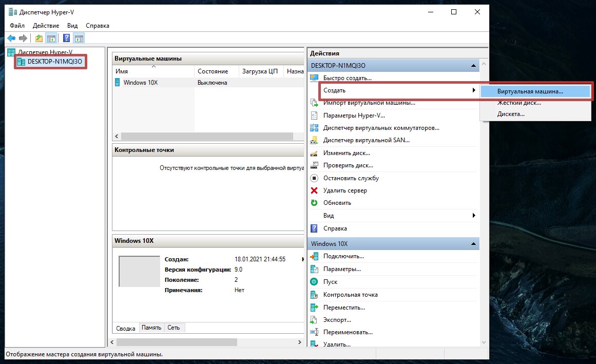Click the Back arrow toolbar icon
The image size is (596, 364).
(x=11, y=38)
